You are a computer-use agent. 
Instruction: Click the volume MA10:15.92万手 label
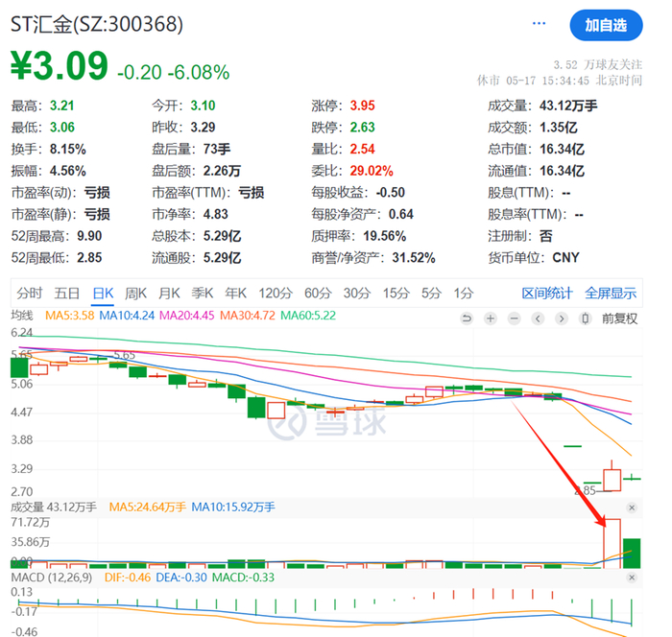233,507
